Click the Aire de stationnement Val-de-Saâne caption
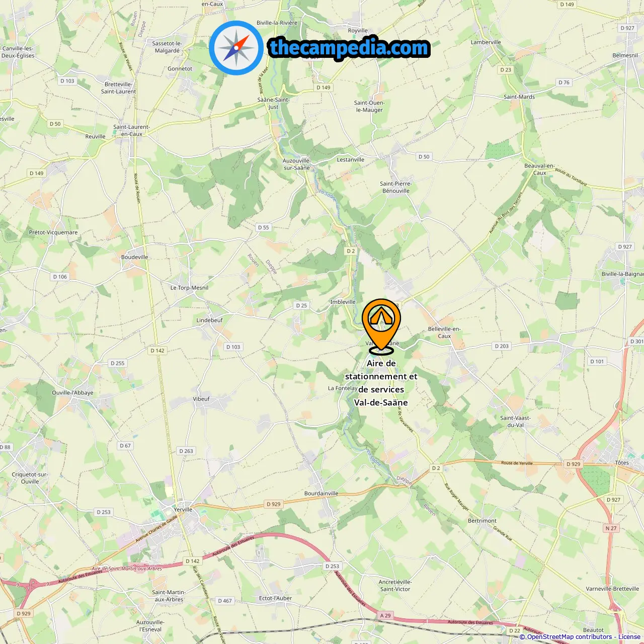 [x=381, y=383]
